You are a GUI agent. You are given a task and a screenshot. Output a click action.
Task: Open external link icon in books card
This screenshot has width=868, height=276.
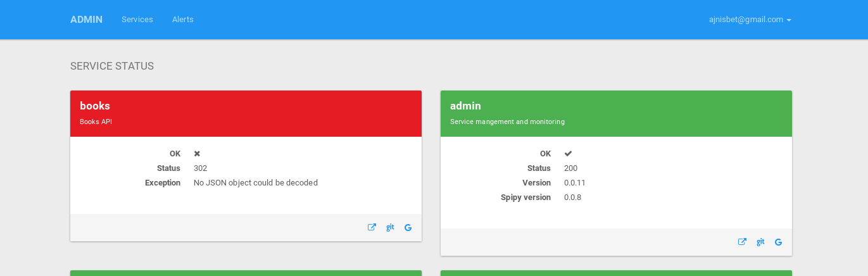click(372, 227)
